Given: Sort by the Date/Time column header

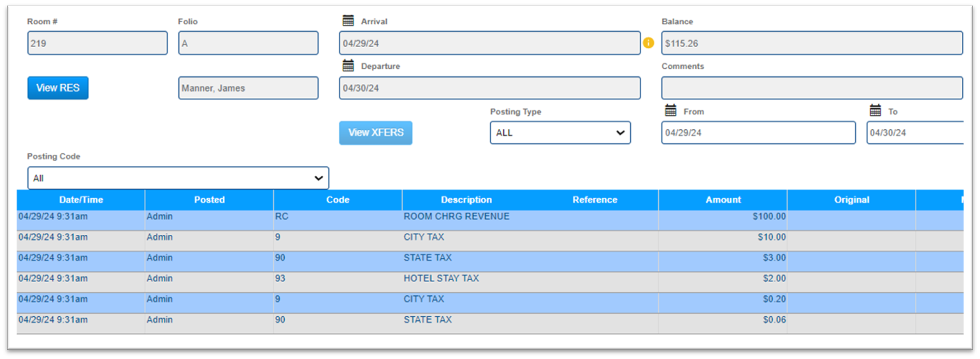Looking at the screenshot, I should [81, 200].
